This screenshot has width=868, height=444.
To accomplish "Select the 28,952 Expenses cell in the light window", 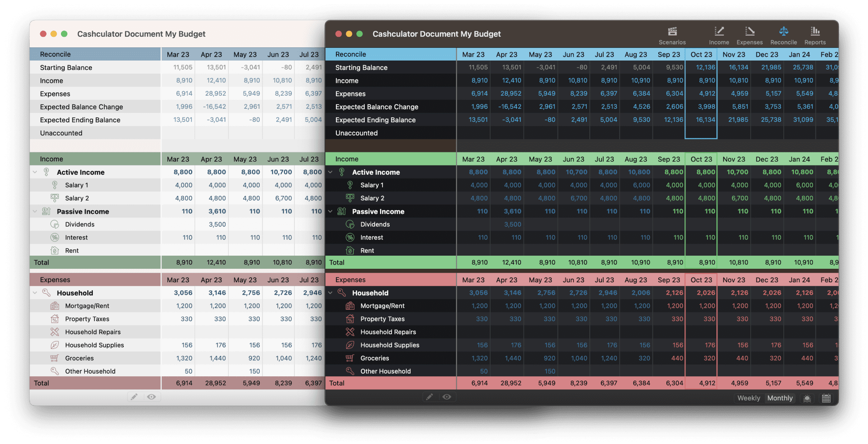I will (x=212, y=94).
